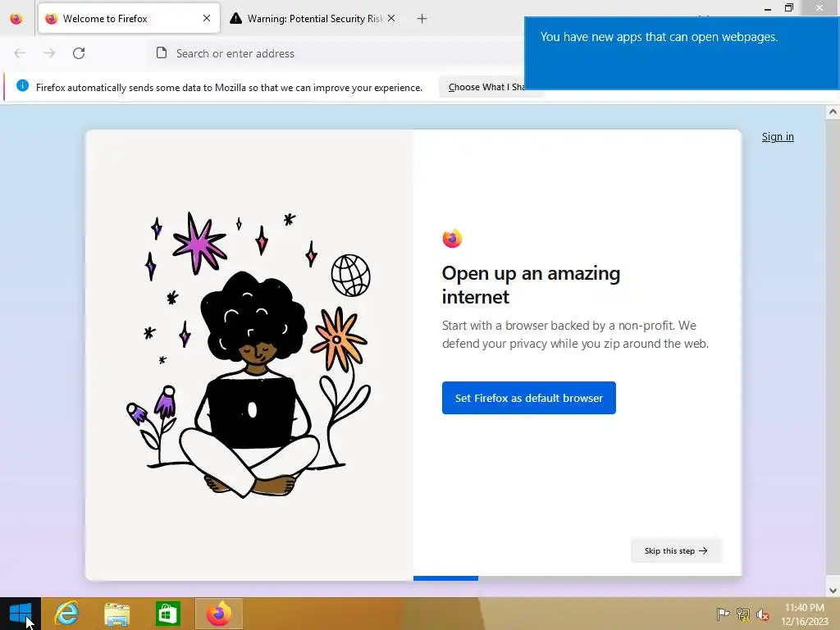Screen dimensions: 840x630
Task: Click the Firefox View pinned icon
Action: click(16, 19)
